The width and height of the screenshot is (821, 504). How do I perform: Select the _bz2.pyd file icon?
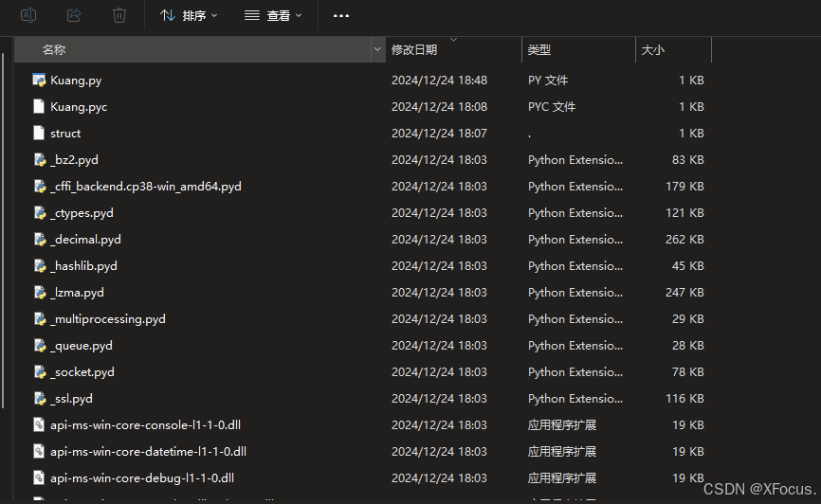click(x=40, y=159)
